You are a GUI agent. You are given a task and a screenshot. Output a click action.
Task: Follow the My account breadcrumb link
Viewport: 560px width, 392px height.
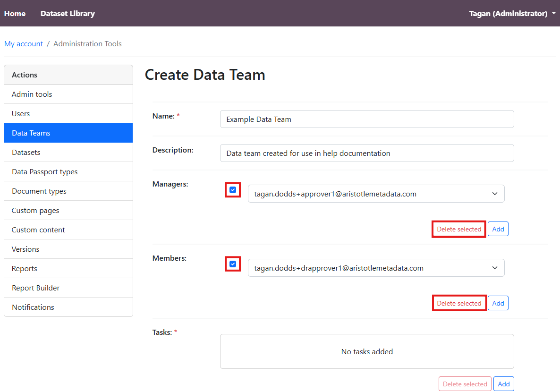click(24, 44)
